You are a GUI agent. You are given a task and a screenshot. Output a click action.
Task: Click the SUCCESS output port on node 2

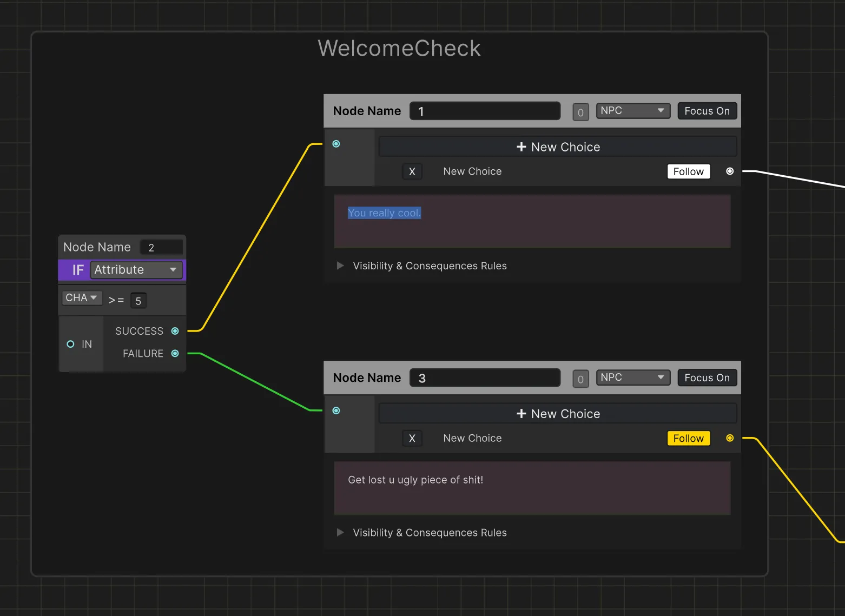175,331
